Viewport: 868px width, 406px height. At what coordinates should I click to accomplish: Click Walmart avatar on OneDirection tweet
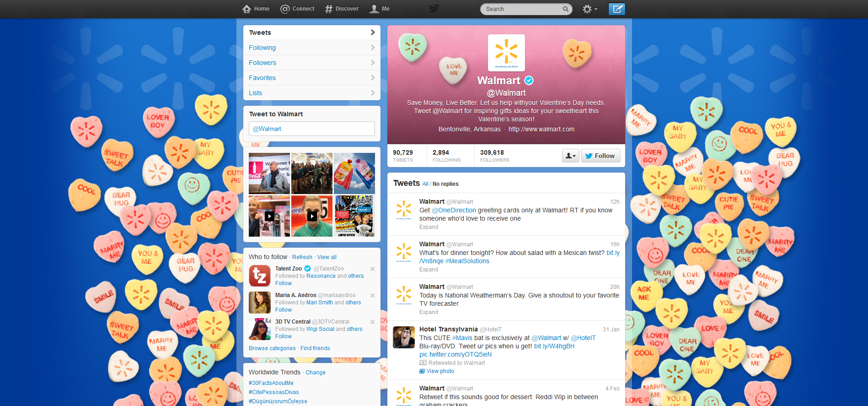[x=404, y=210]
